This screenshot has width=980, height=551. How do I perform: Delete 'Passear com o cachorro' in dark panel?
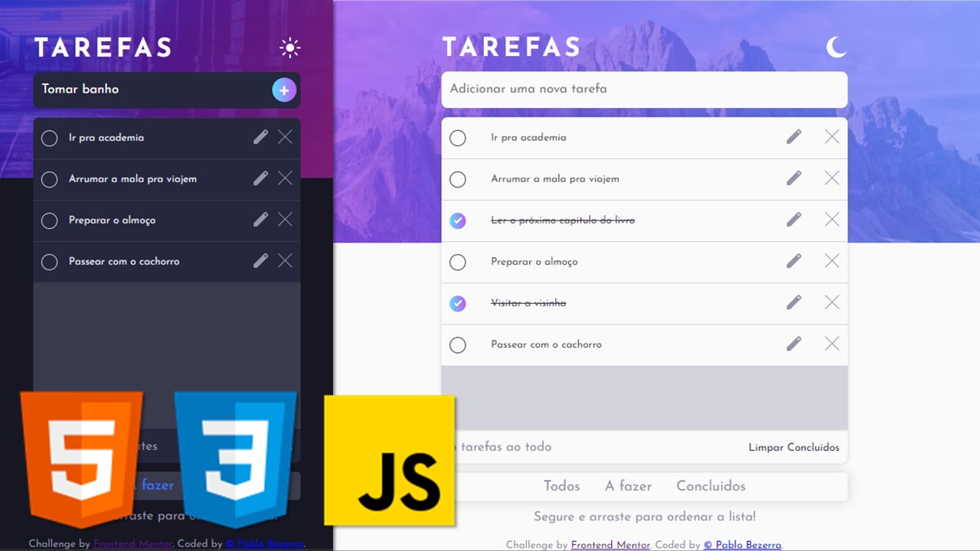(x=285, y=261)
